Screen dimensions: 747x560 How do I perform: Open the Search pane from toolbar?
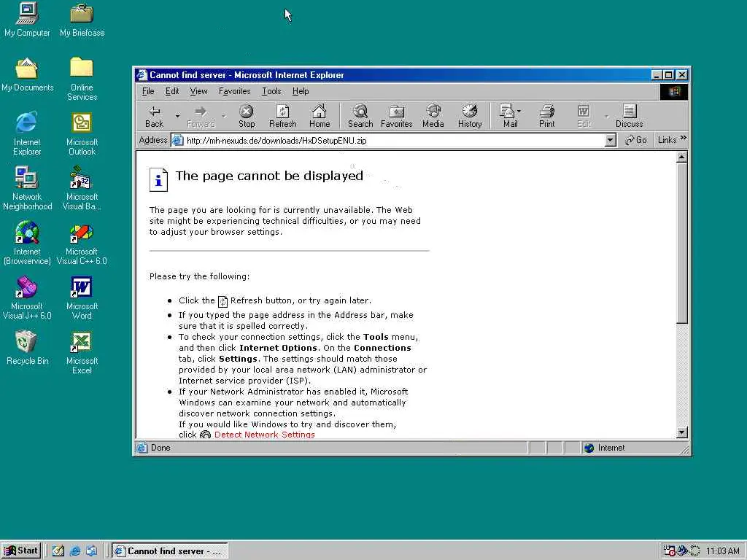pos(360,117)
